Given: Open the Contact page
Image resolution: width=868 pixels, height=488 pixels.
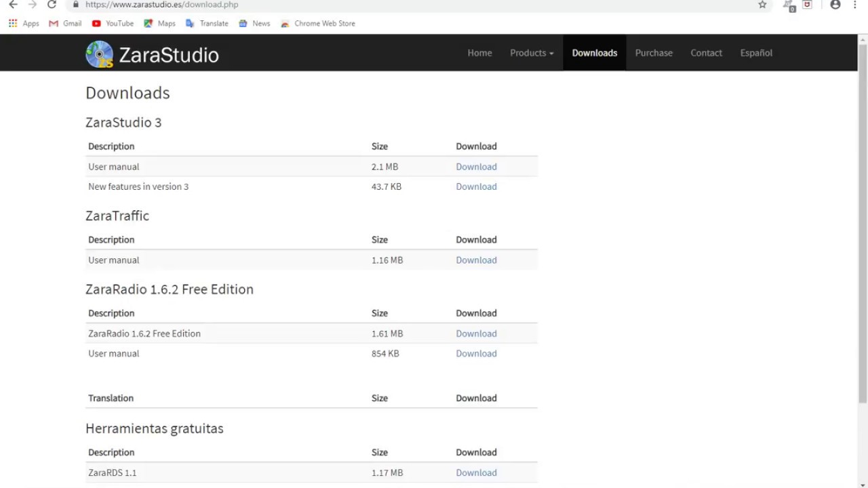Looking at the screenshot, I should click(706, 53).
